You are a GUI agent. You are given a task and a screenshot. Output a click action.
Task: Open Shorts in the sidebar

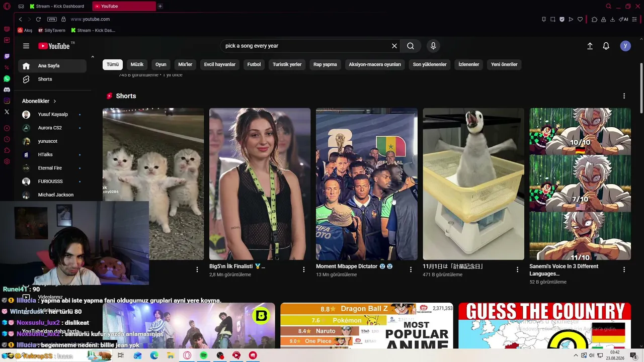[x=52, y=79]
